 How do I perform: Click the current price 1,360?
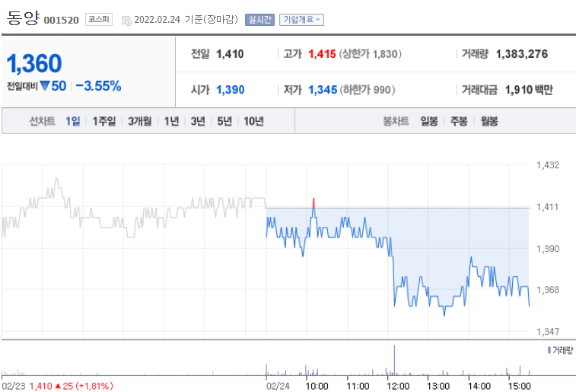pyautogui.click(x=34, y=64)
